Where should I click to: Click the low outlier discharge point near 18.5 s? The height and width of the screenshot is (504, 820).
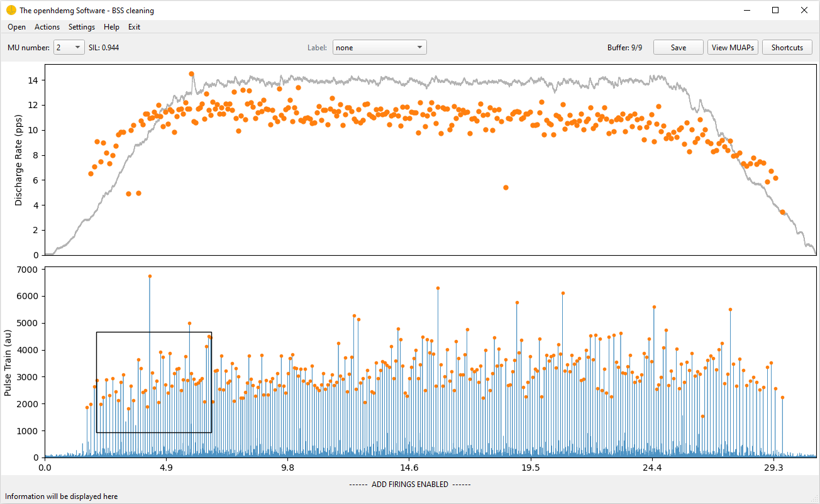506,187
